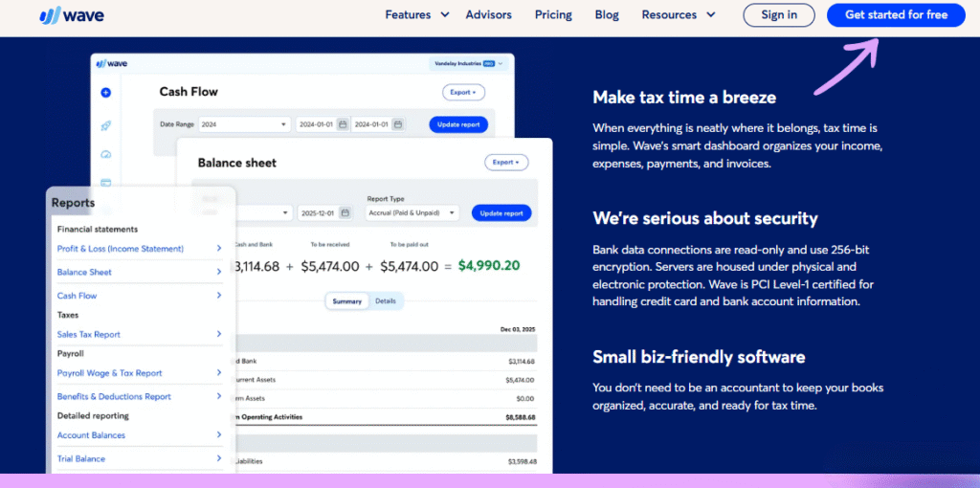Open the 2024 Date Range dropdown
980x488 pixels.
(x=245, y=124)
